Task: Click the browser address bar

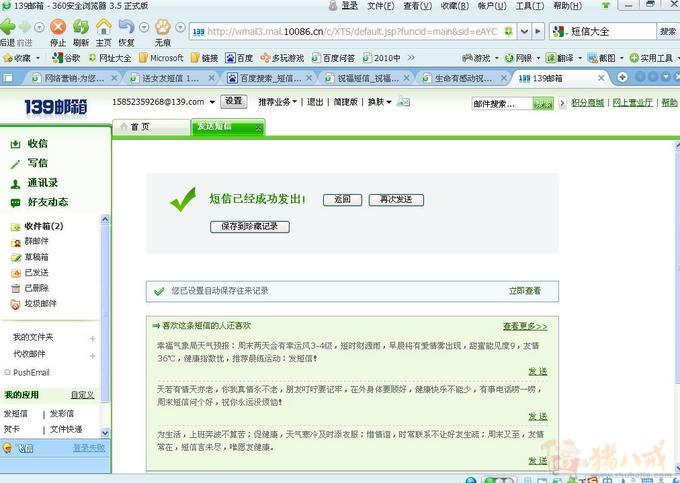Action: 353,31
